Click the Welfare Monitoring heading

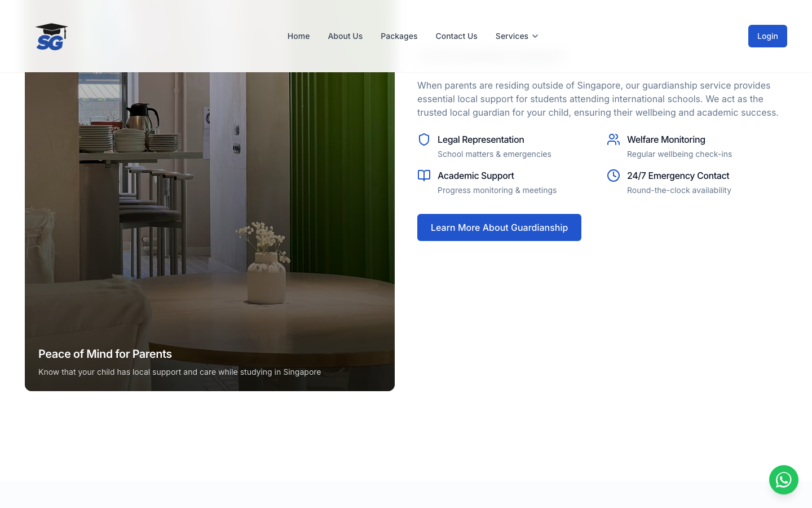666,139
